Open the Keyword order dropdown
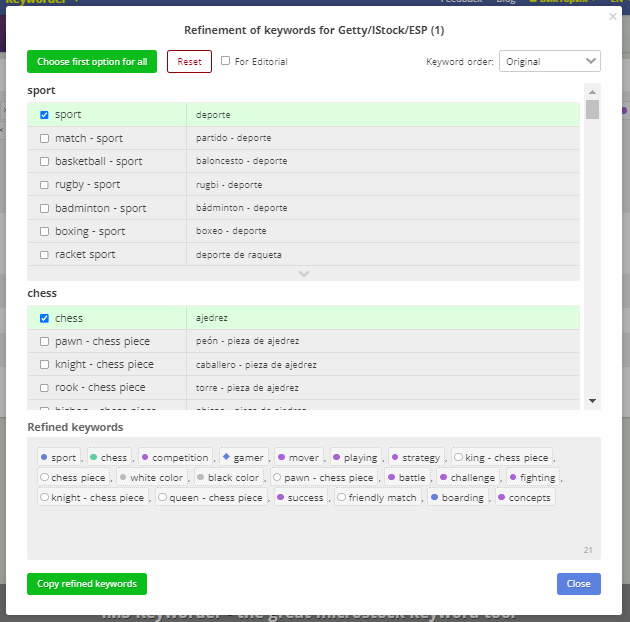Viewport: 630px width, 622px height. pyautogui.click(x=550, y=61)
